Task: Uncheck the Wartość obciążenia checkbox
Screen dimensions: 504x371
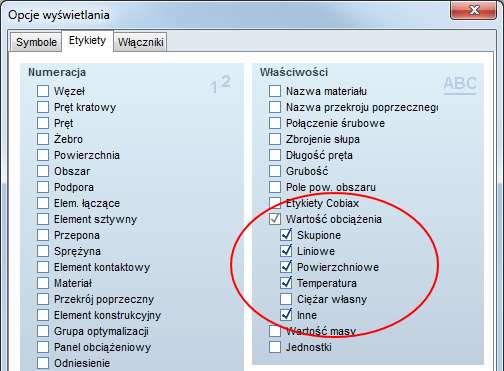Action: (275, 219)
